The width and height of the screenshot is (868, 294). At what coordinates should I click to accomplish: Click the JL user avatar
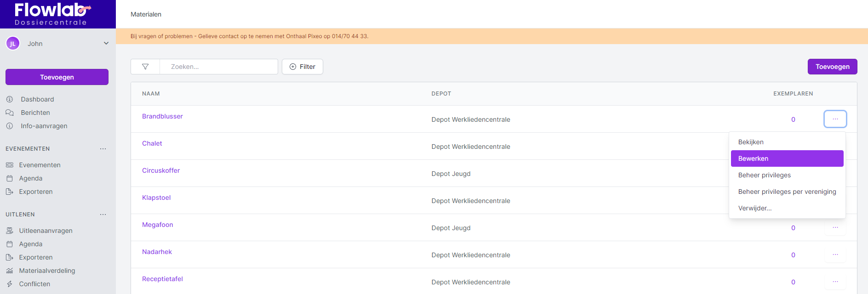point(13,44)
